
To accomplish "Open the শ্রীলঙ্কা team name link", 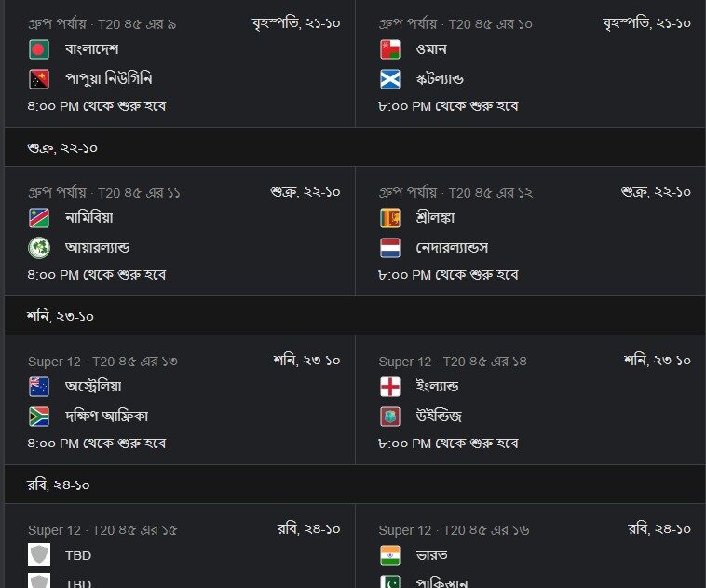I will click(435, 218).
